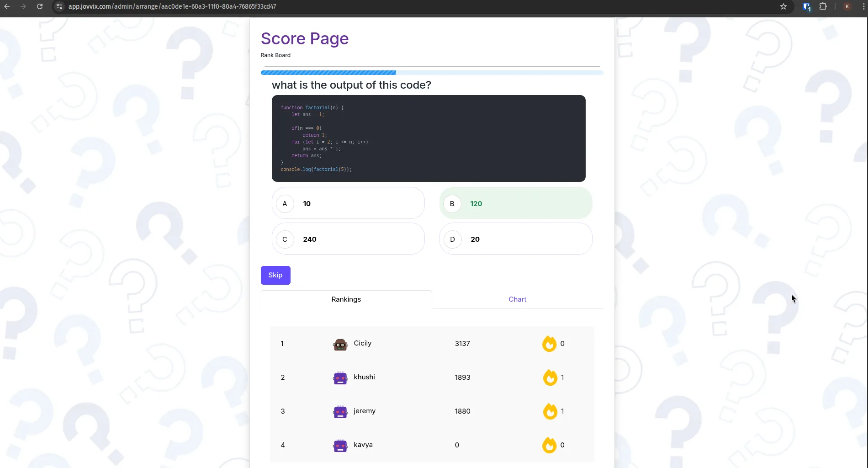868x468 pixels.
Task: Choose answer option C with value 240
Action: [348, 239]
